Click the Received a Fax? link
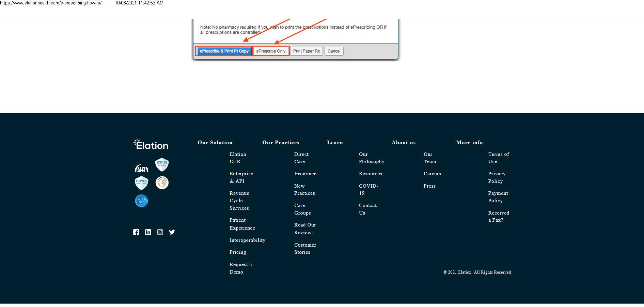644x307 pixels. (x=498, y=216)
